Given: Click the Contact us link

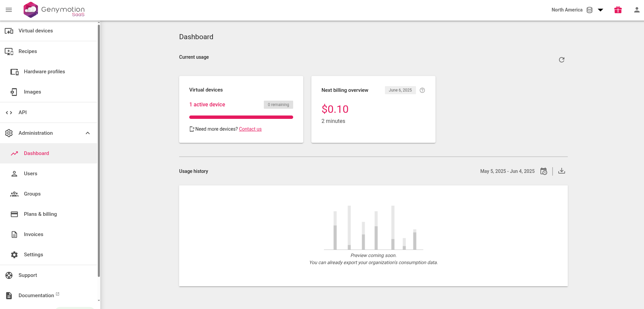Looking at the screenshot, I should (x=250, y=129).
